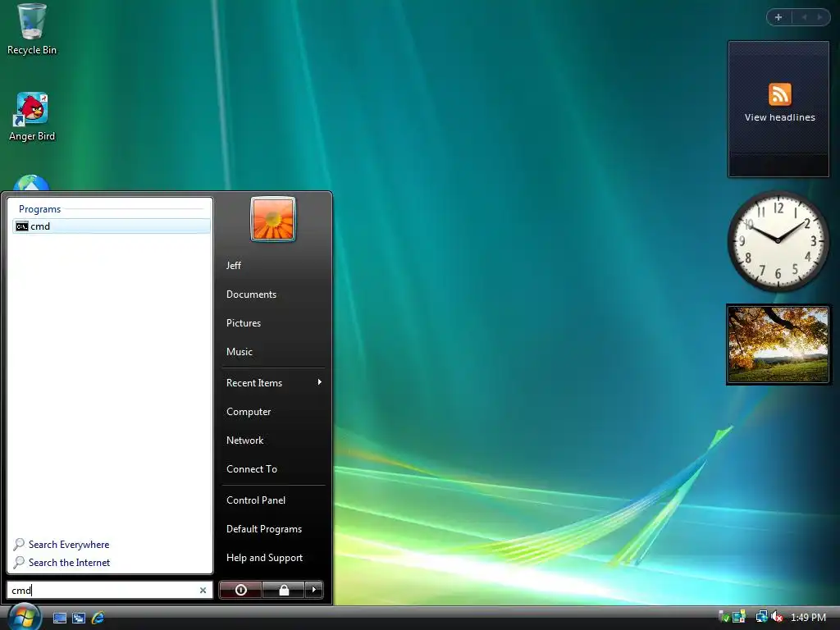Open Documents from the Start menu

[251, 294]
